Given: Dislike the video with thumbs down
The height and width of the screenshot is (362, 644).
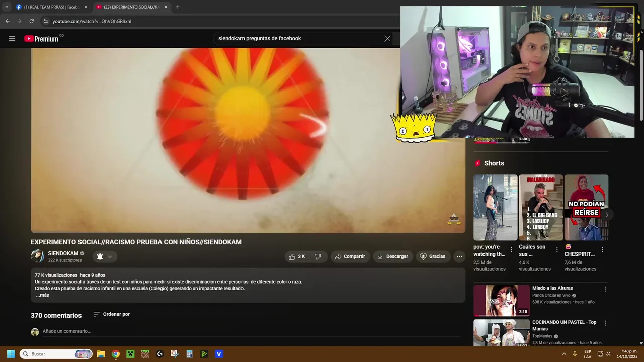Looking at the screenshot, I should click(x=318, y=256).
